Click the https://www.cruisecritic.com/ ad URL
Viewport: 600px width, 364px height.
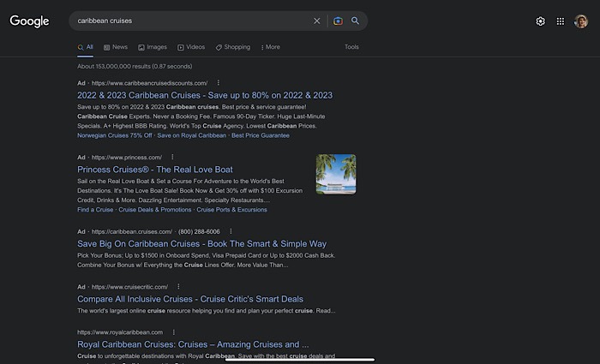point(129,287)
